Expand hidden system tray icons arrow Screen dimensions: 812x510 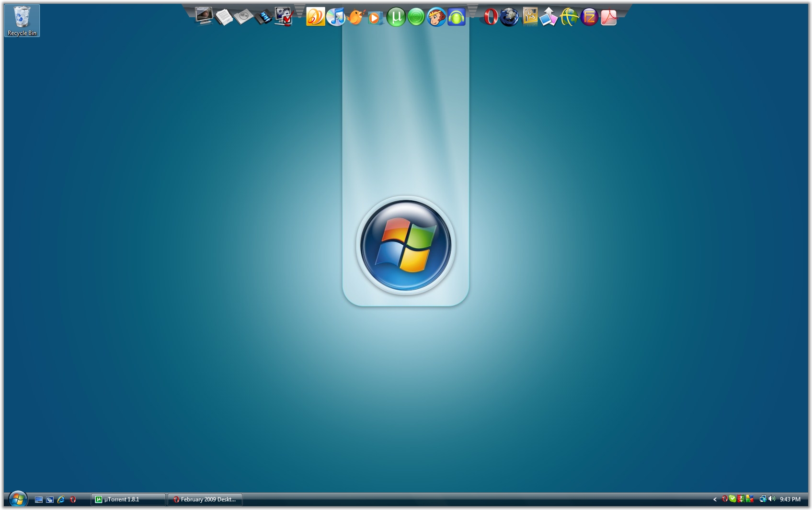click(x=715, y=499)
